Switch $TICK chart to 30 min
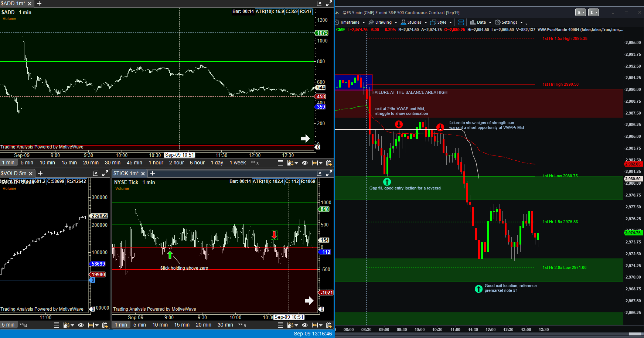This screenshot has height=338, width=644. [225, 325]
